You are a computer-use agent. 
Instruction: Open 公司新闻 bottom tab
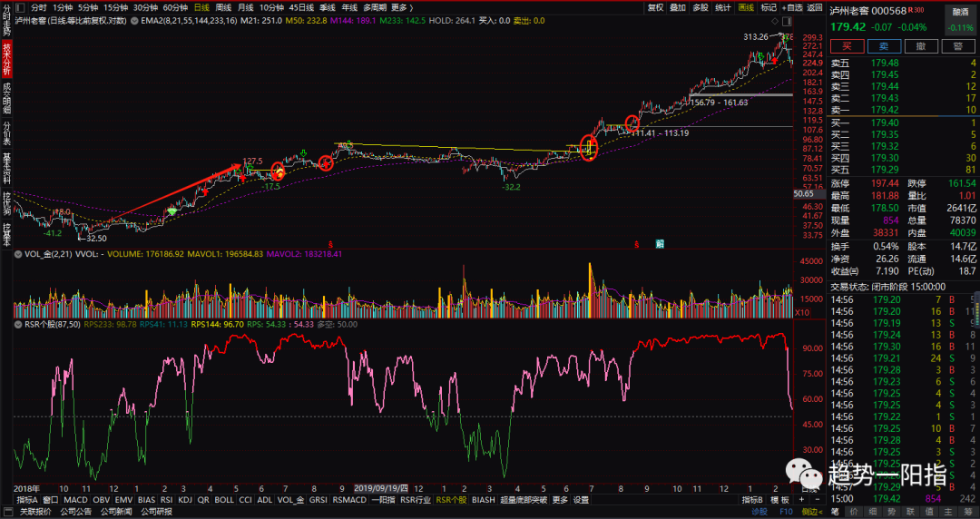coord(116,512)
